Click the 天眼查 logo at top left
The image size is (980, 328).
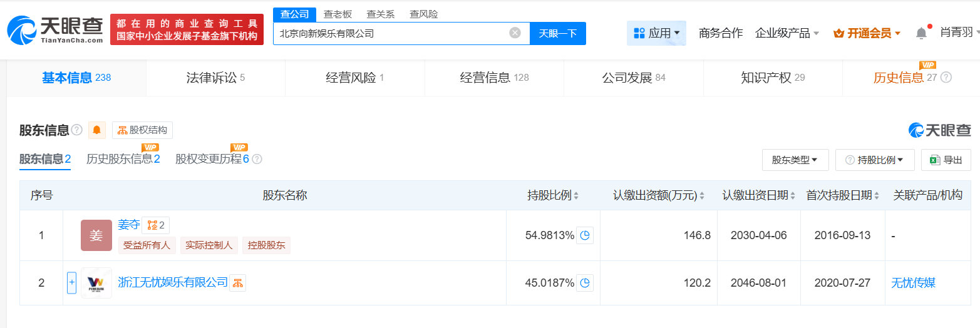pyautogui.click(x=55, y=29)
